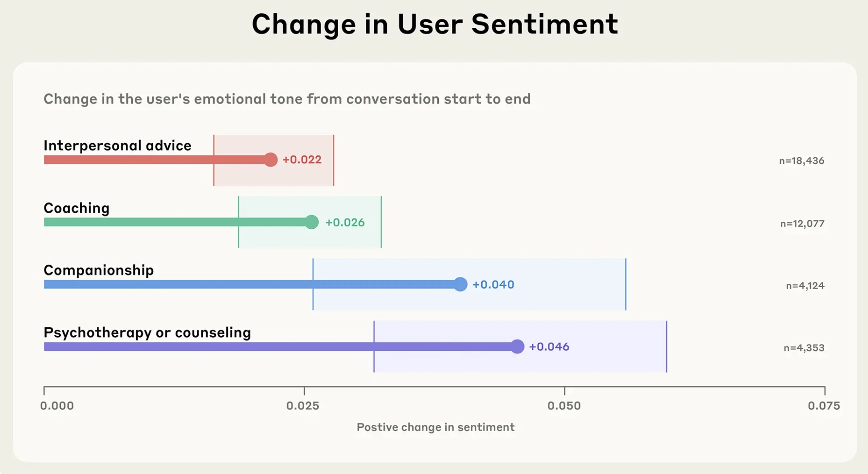Viewport: 868px width, 474px height.
Task: Select the Interpersonal advice label
Action: 117,146
